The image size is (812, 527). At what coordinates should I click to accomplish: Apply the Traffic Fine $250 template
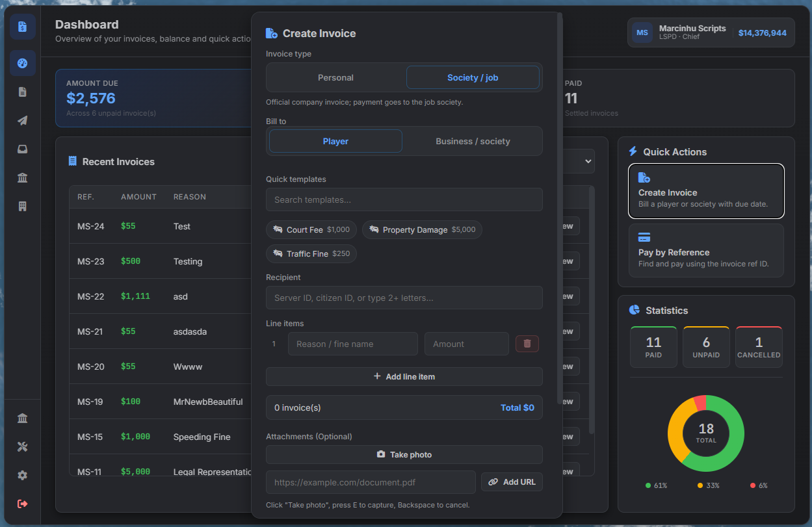point(311,253)
